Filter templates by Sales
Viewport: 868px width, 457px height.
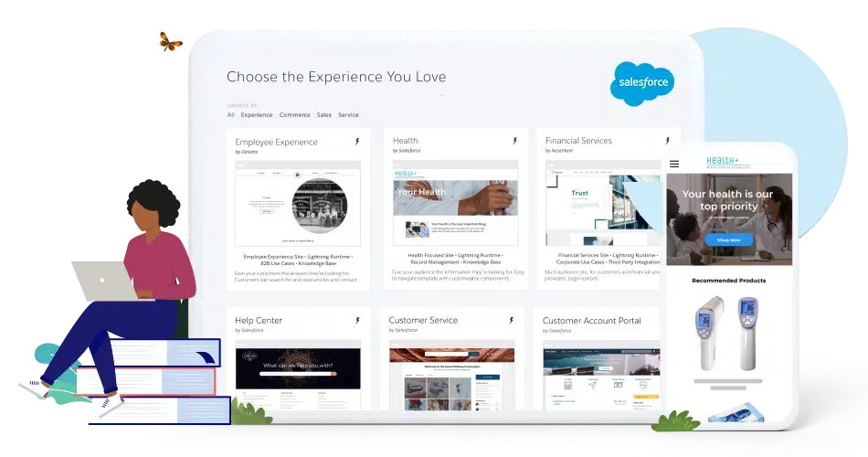323,114
